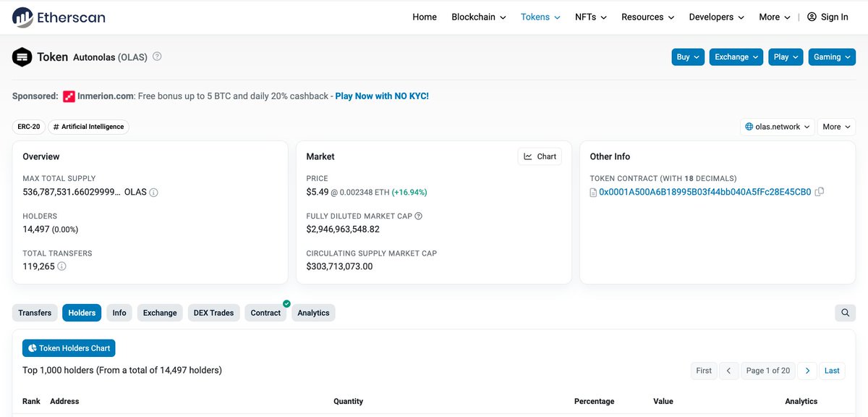Screen dimensions: 868x417
Task: Expand the Developers menu
Action: (x=716, y=17)
